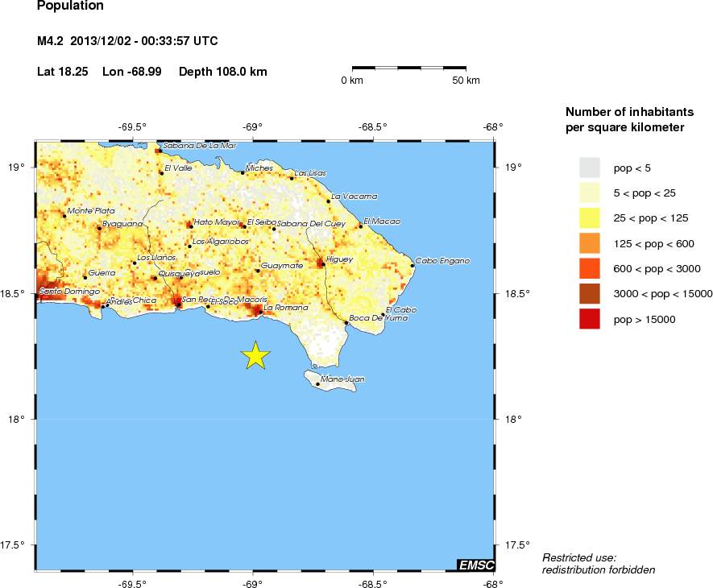Select the dark red 'pop > 15000' swatch
The image size is (713, 588).
coord(590,320)
